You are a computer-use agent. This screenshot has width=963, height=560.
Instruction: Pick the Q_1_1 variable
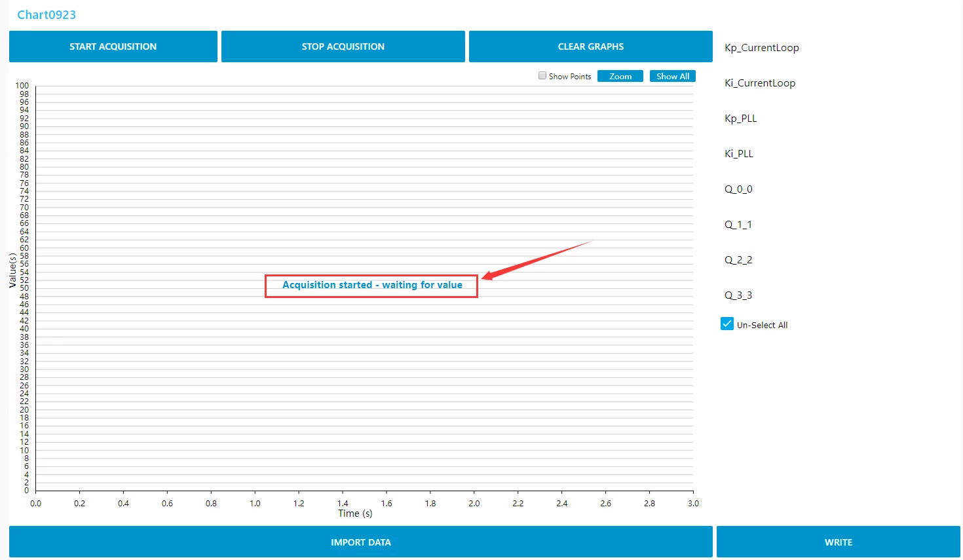click(738, 225)
